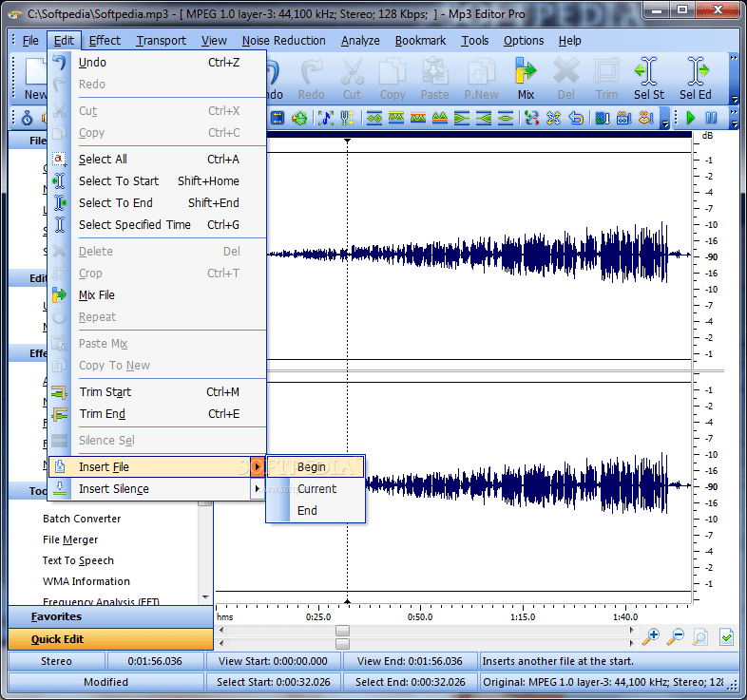Choose Begin in the Insert File submenu
This screenshot has width=747, height=700.
click(x=316, y=466)
